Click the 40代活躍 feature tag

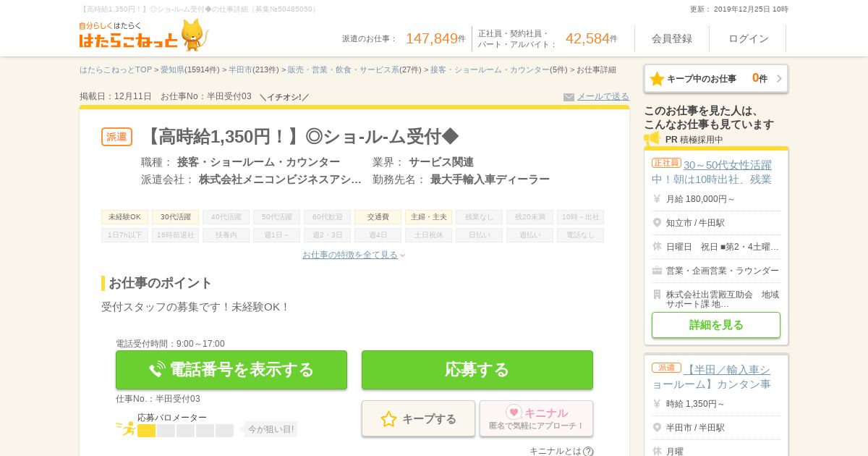pos(226,217)
